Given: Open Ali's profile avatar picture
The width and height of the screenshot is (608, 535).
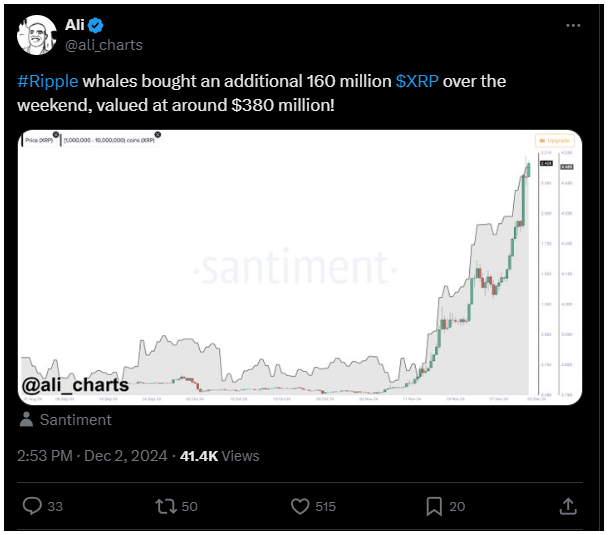Looking at the screenshot, I should coord(37,35).
